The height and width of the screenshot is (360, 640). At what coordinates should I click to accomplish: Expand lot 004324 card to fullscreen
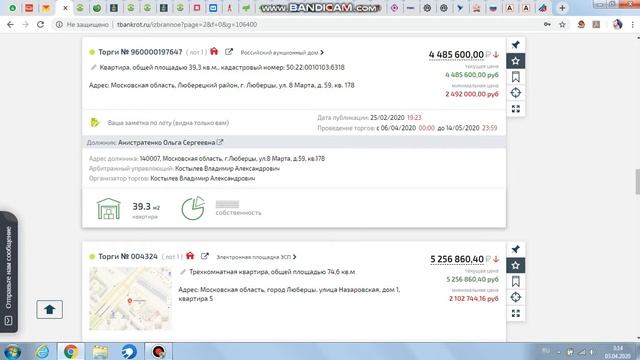point(516,313)
